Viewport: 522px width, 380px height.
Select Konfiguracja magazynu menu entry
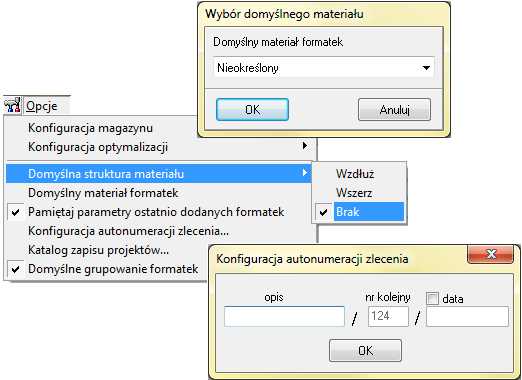point(90,128)
